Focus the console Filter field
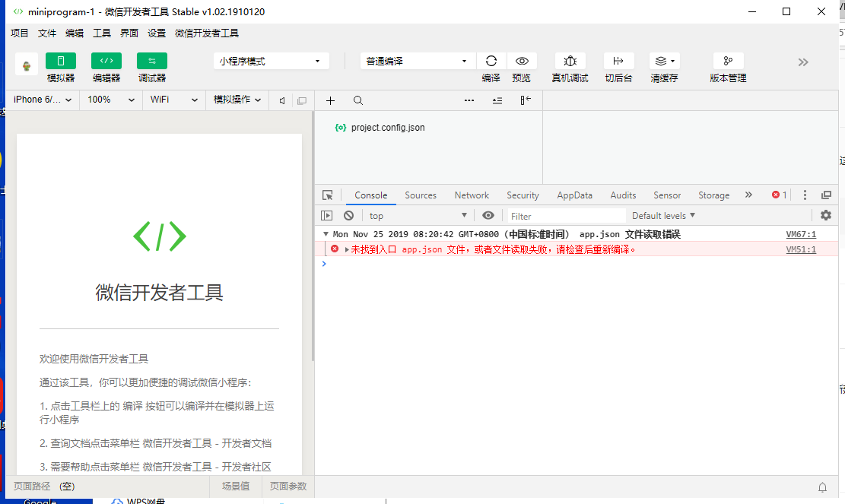Viewport: 845px width, 504px height. pyautogui.click(x=567, y=216)
